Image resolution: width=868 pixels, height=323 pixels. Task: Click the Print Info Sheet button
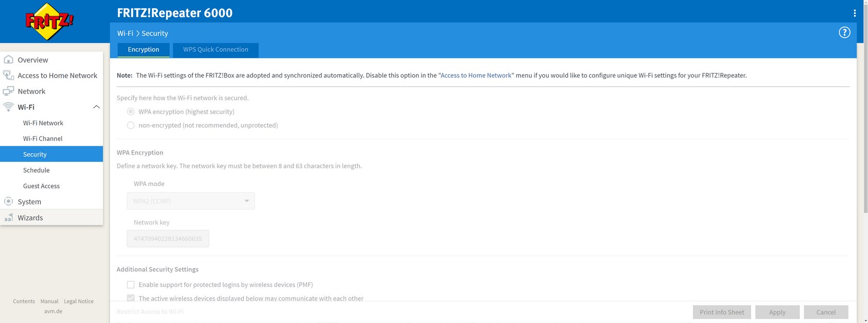[x=722, y=312]
